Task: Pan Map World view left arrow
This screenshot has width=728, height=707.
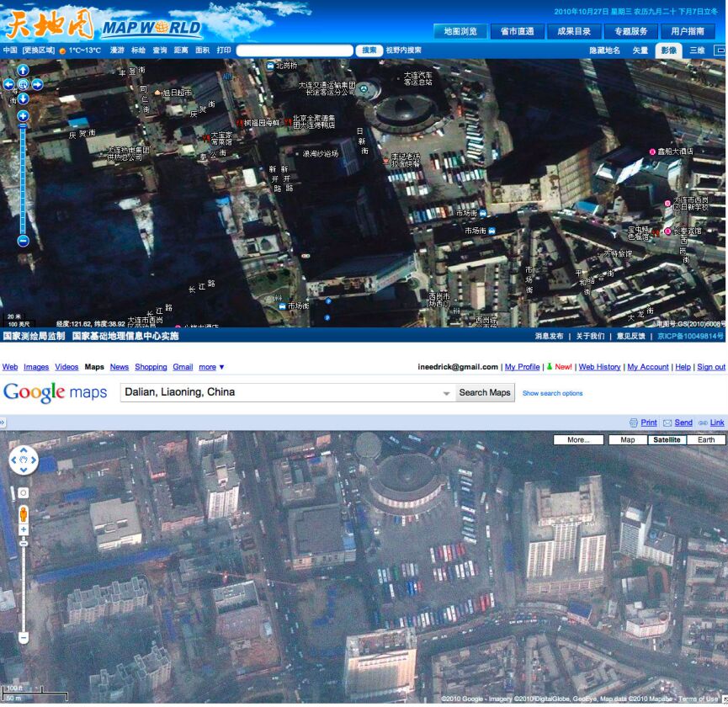Action: (x=8, y=84)
